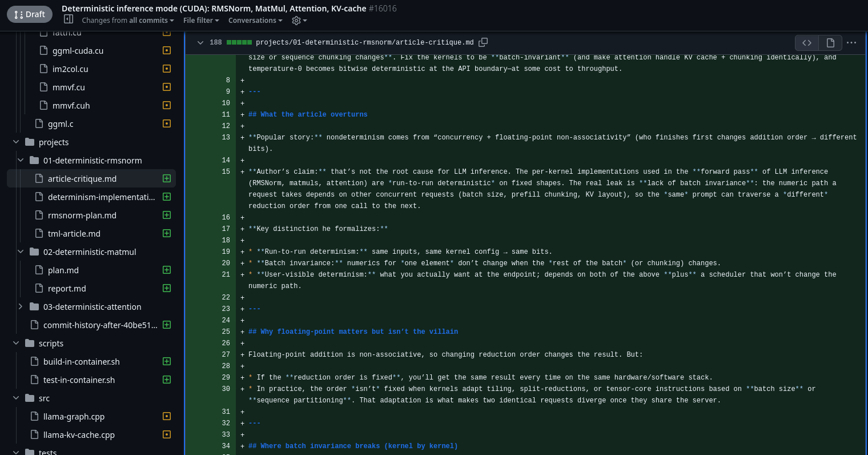Click added status icon for report.md
868x455 pixels.
pos(167,289)
